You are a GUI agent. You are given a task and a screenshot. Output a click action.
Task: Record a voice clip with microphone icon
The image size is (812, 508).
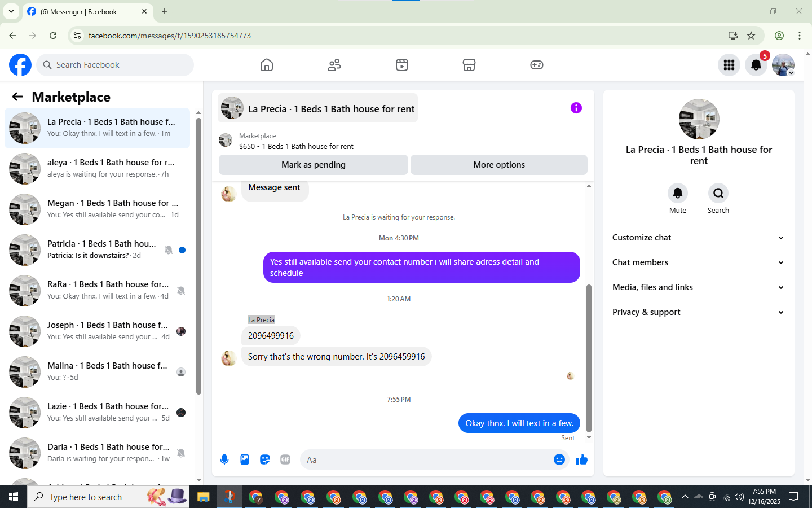pos(224,459)
